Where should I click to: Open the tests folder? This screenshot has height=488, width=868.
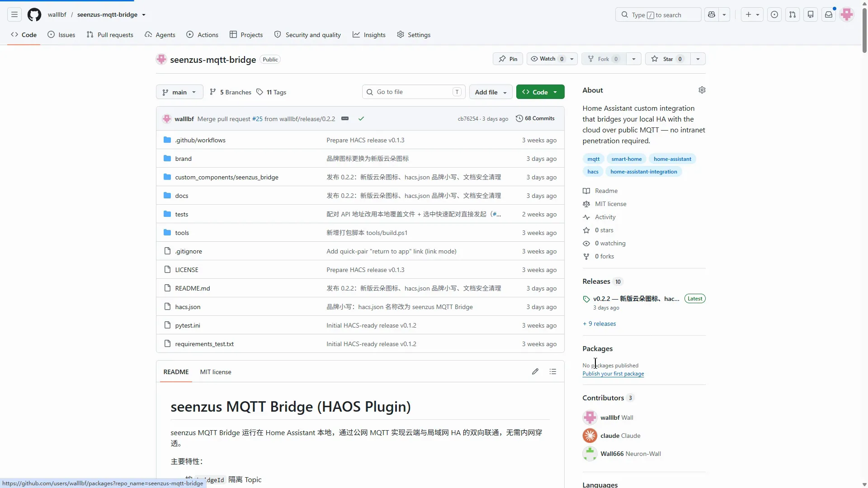click(182, 214)
